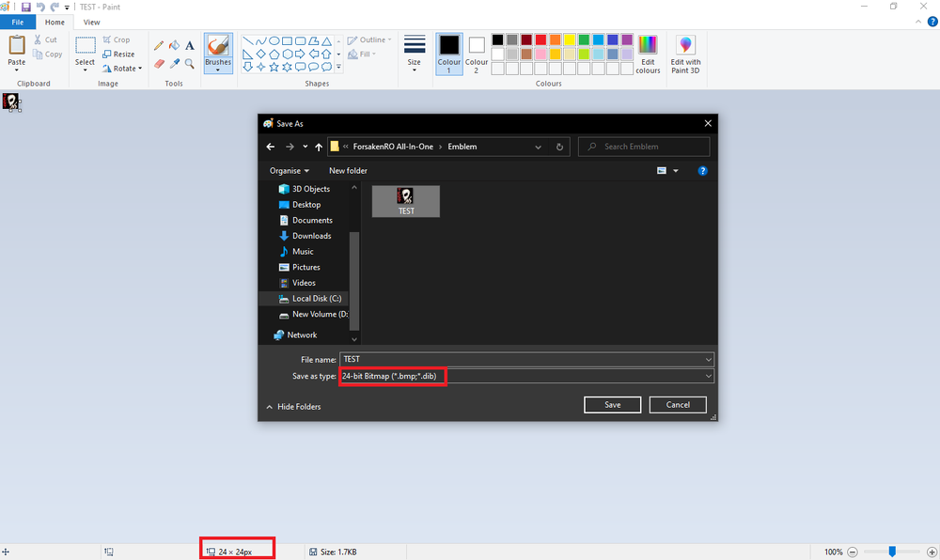
Task: Select the red colour swatch in palette
Action: click(x=541, y=39)
